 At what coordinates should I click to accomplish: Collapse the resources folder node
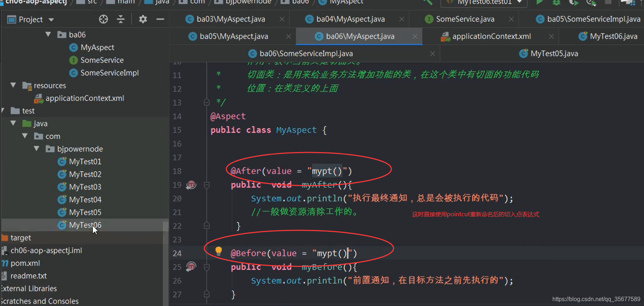pyautogui.click(x=13, y=85)
